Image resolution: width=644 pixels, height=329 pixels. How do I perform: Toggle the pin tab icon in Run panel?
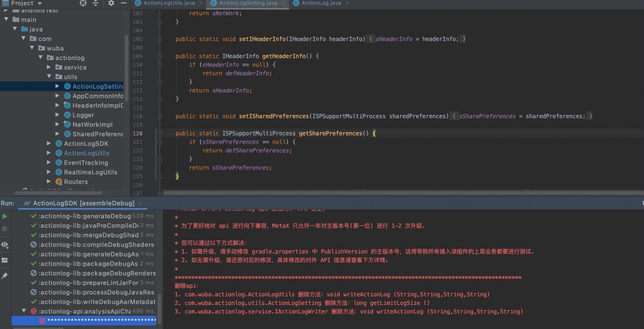tap(5, 276)
